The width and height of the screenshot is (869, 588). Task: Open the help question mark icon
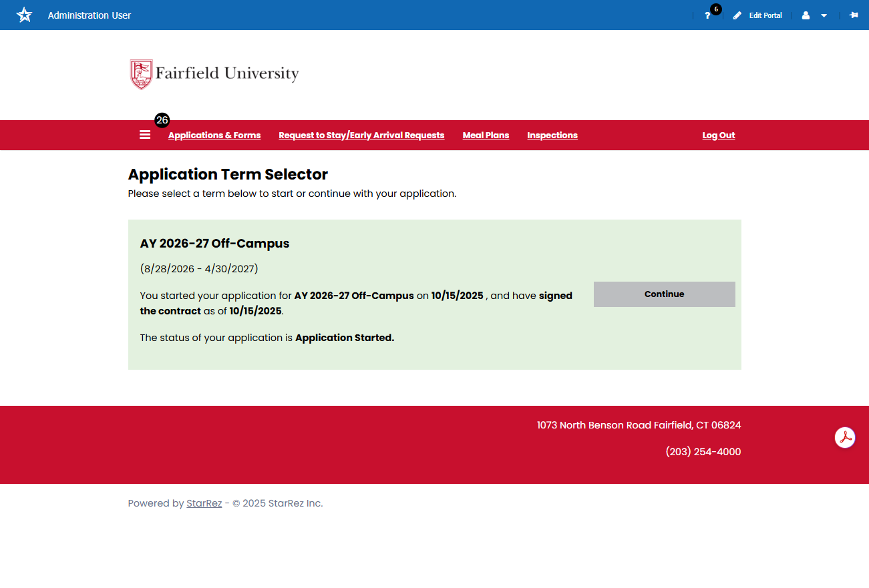coord(707,15)
